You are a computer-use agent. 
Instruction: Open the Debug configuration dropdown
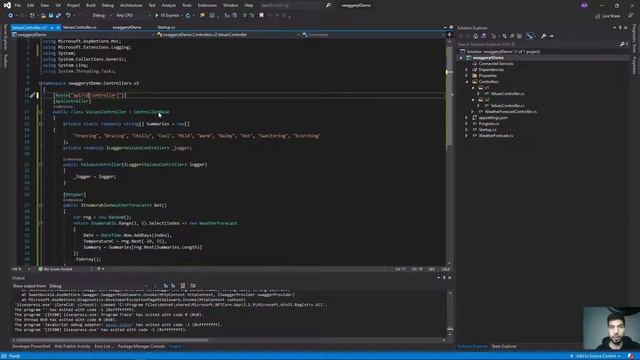pos(101,16)
